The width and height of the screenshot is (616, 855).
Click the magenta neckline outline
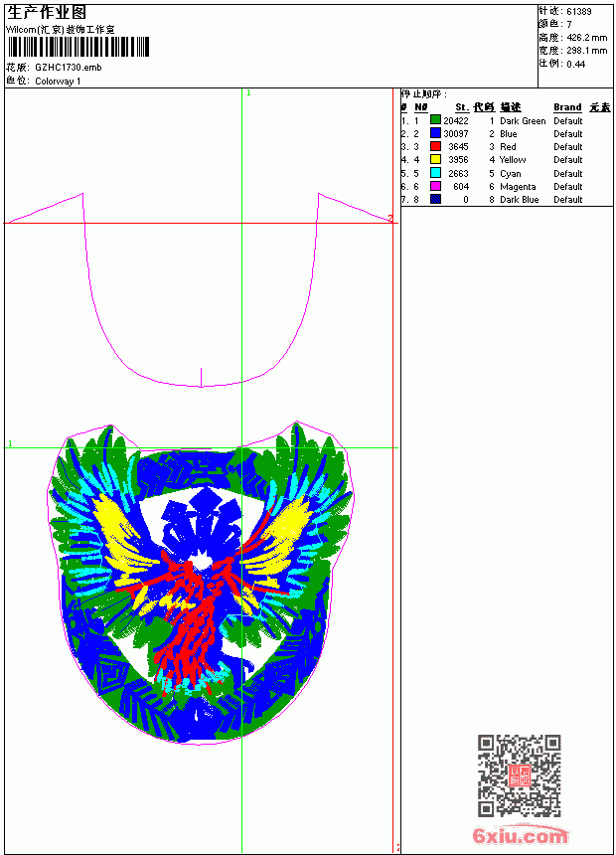[x=201, y=289]
